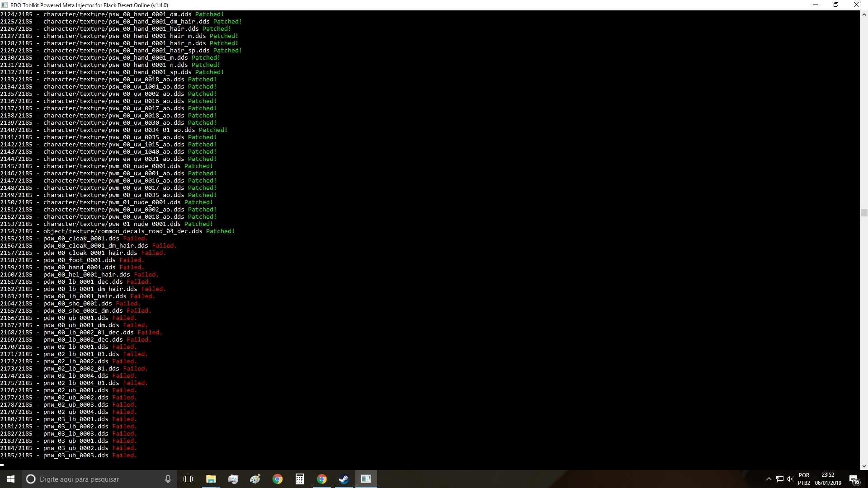Open the console title bar system icon
868x488 pixels.
click(x=5, y=5)
